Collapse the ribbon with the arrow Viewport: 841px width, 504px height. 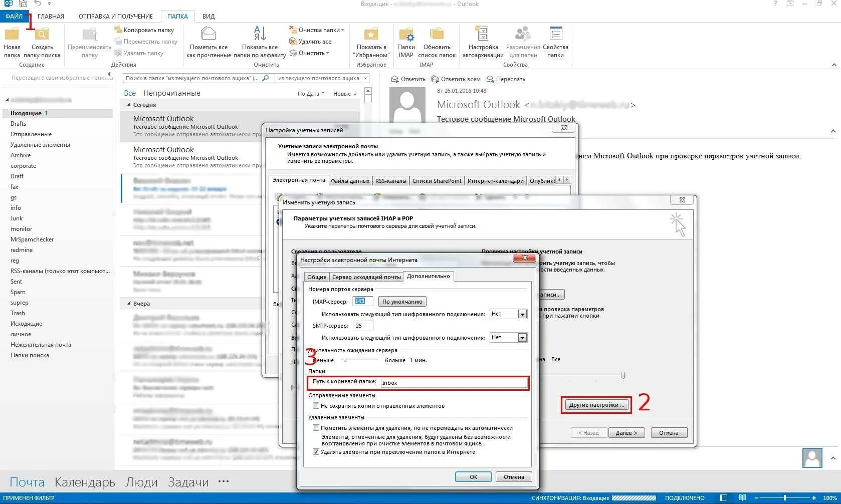pyautogui.click(x=834, y=65)
